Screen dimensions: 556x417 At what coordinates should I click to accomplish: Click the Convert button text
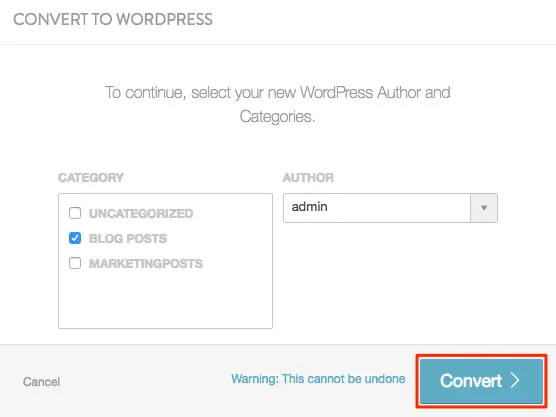(x=471, y=381)
